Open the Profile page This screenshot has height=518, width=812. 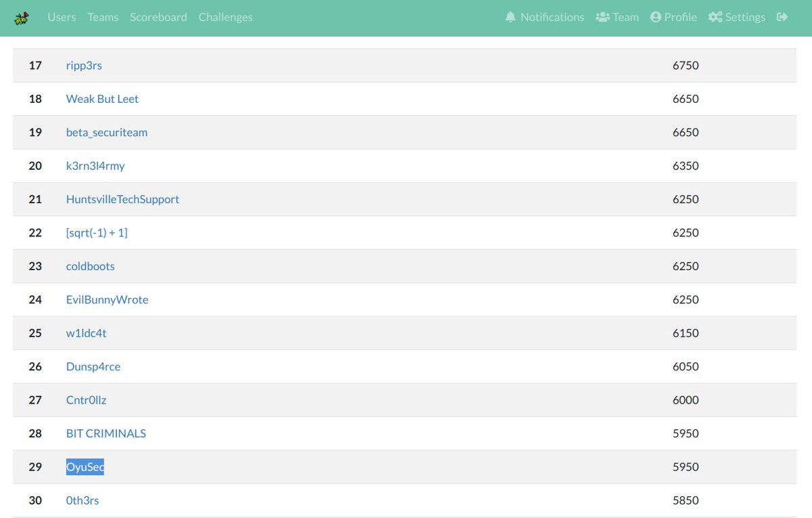[x=673, y=17]
